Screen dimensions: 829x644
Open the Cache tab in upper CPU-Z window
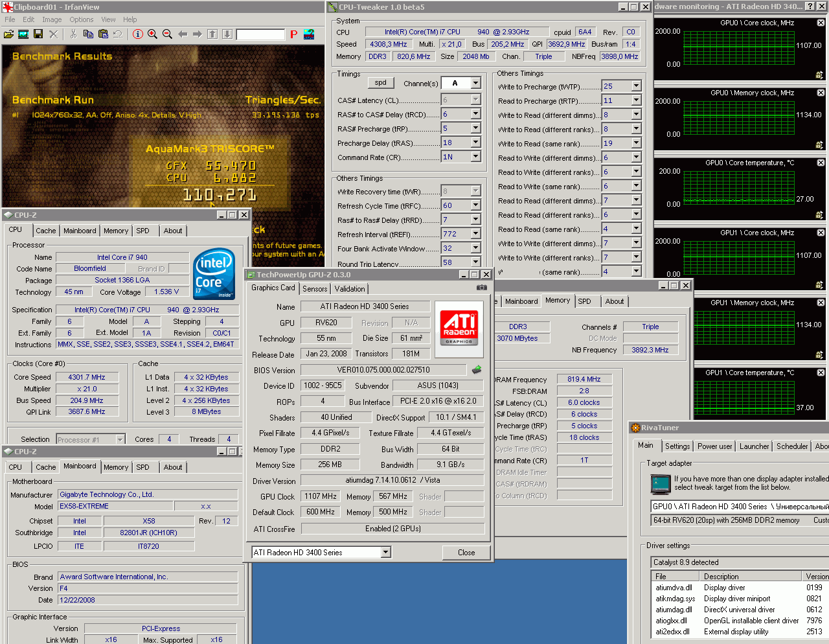coord(45,231)
